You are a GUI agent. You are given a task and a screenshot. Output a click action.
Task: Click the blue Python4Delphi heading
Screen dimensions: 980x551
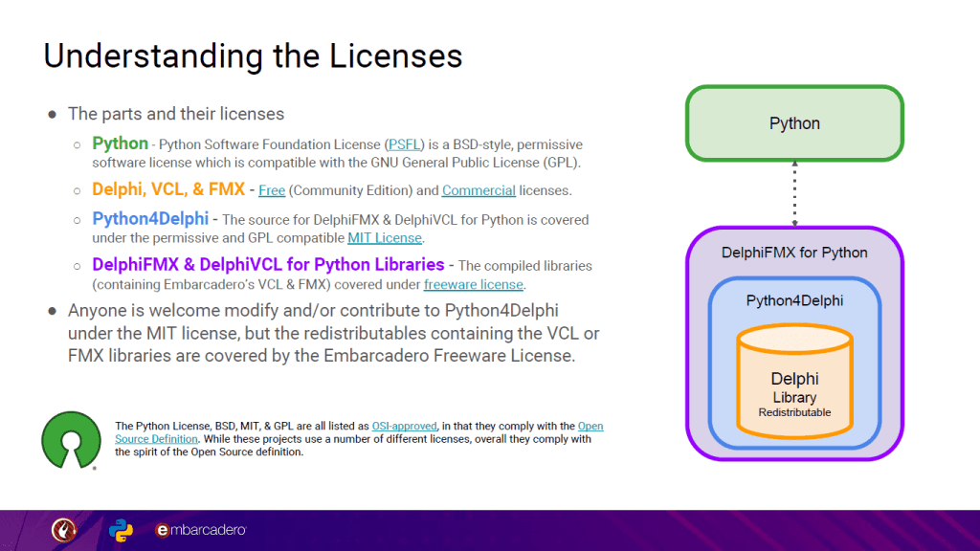[150, 219]
